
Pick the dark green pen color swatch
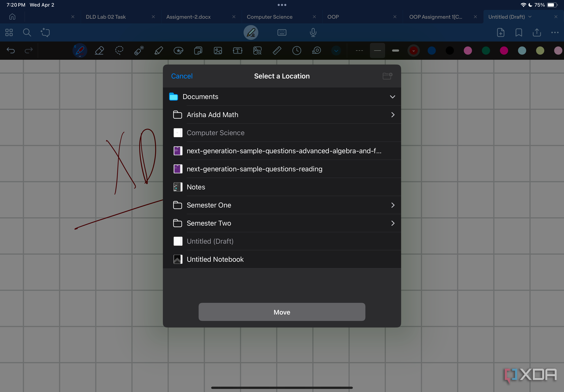486,51
